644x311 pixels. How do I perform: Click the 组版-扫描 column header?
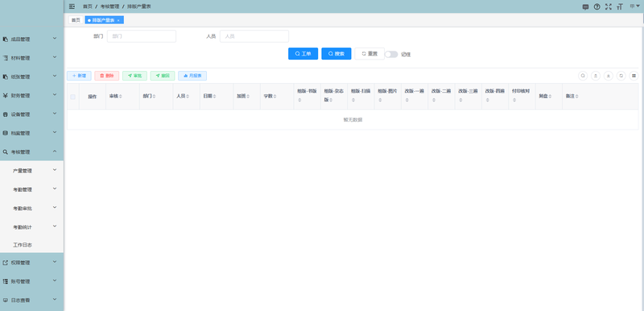pyautogui.click(x=361, y=97)
